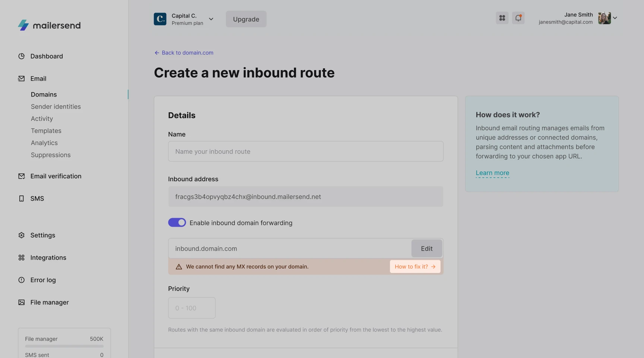This screenshot has height=358, width=644.
Task: Click the mailersend logo icon
Action: coord(23,25)
